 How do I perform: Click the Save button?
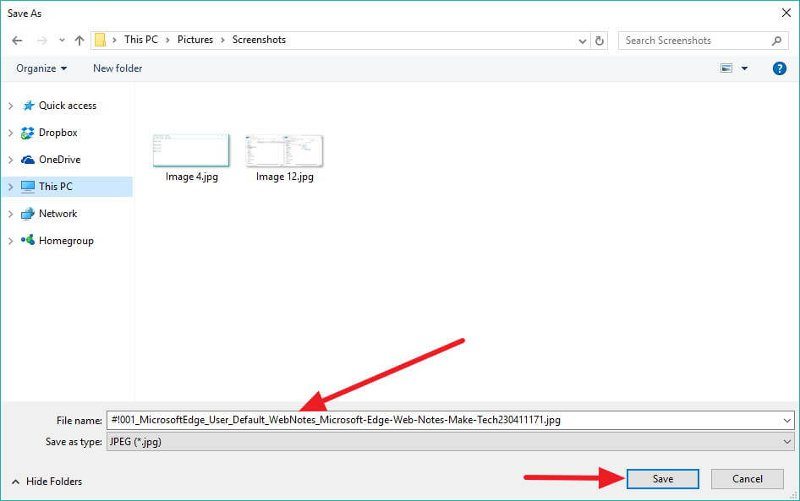(x=663, y=479)
